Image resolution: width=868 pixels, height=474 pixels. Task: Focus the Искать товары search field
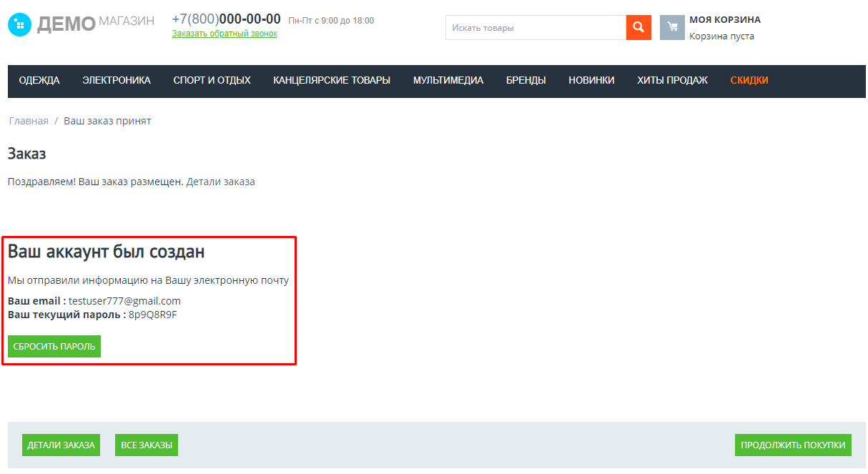coord(536,28)
